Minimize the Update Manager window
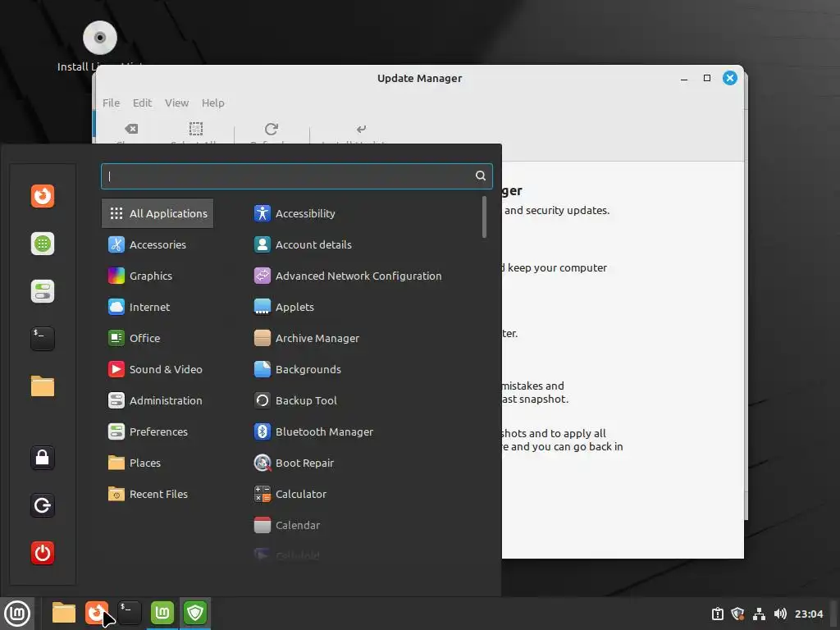The height and width of the screenshot is (630, 840). (x=684, y=78)
